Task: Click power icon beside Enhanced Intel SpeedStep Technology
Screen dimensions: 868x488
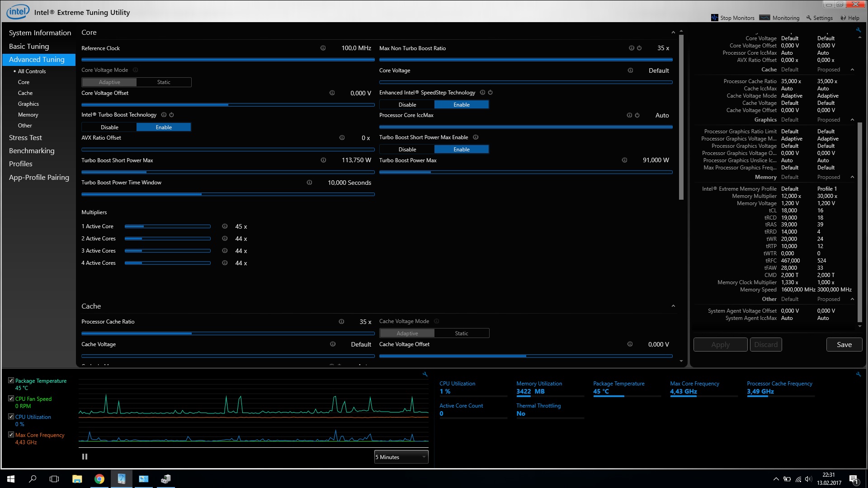Action: [490, 92]
